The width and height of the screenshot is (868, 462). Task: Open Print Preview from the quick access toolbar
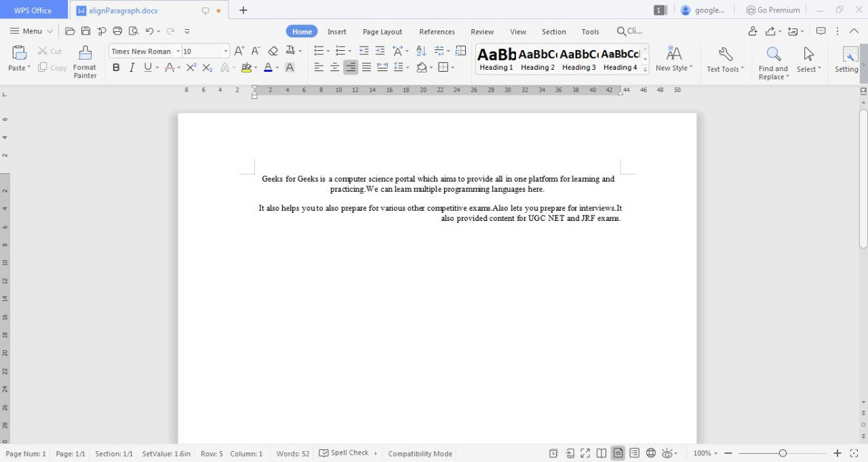(133, 31)
